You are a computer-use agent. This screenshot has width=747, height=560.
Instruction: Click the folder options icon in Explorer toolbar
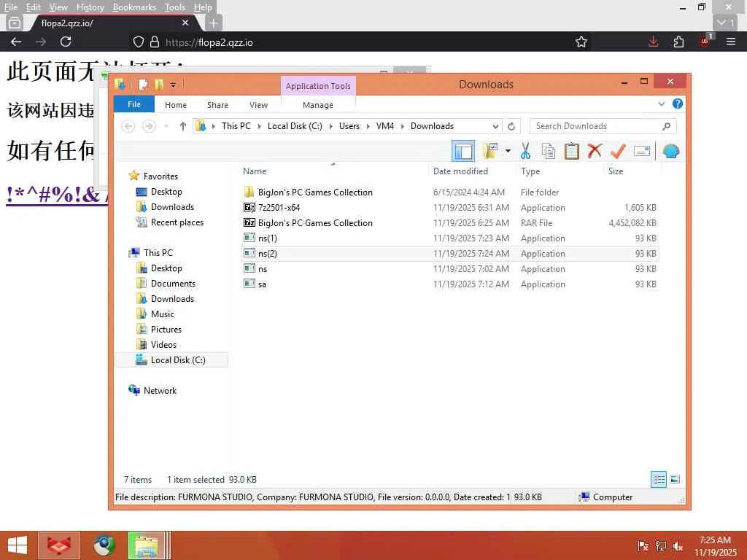click(x=490, y=152)
